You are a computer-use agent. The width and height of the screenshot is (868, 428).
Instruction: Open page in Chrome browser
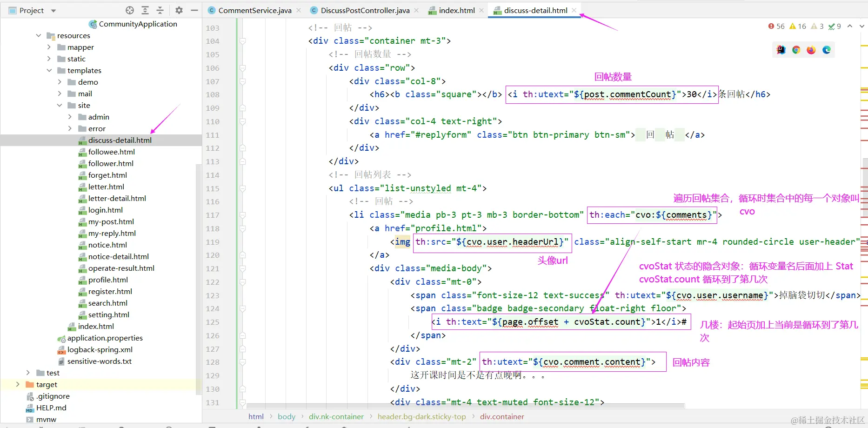(796, 50)
